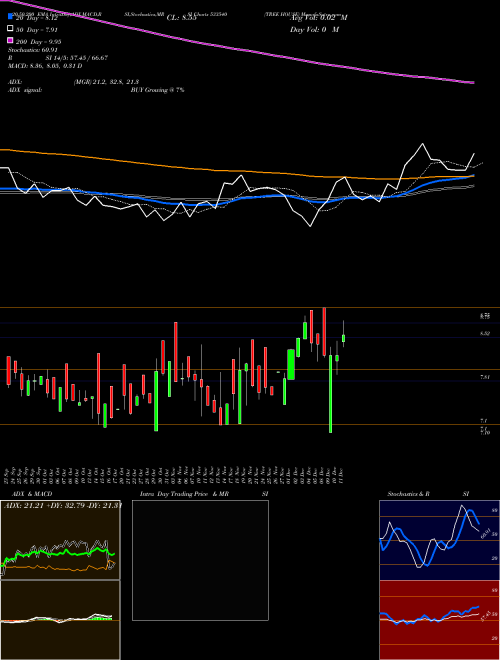Click the 'ADX & MACD' panel title
Screen dimensions: 500x660
(32, 494)
